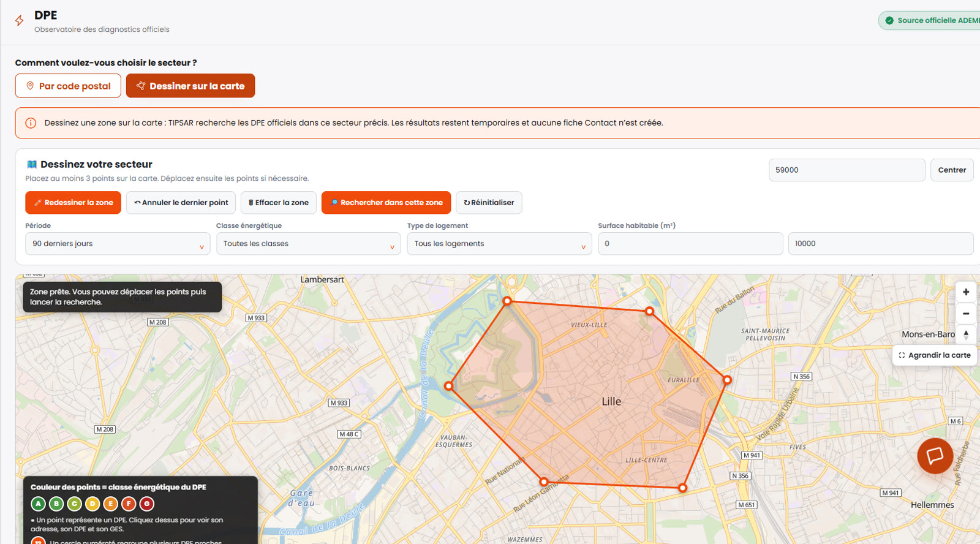Click the Réinitialiser button
Screen dimensions: 980x544
(x=489, y=203)
